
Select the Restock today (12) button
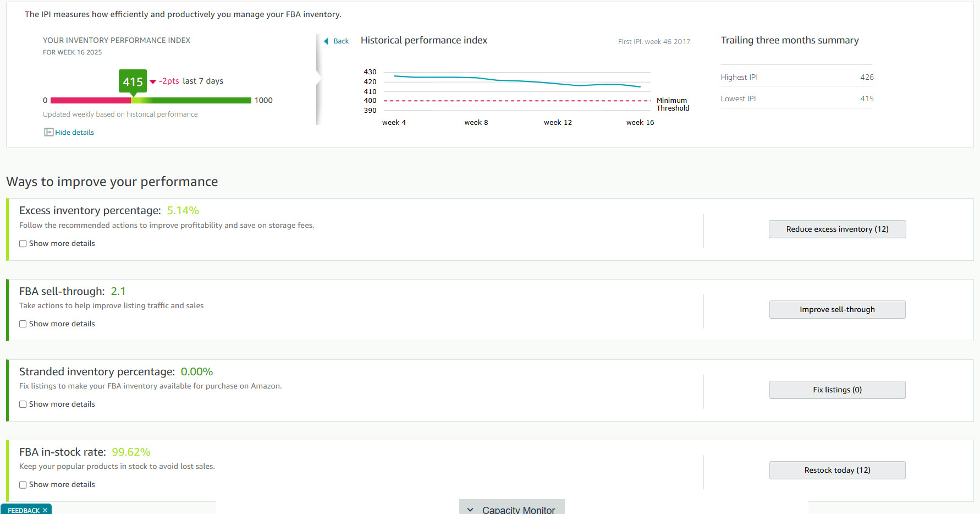click(x=837, y=470)
